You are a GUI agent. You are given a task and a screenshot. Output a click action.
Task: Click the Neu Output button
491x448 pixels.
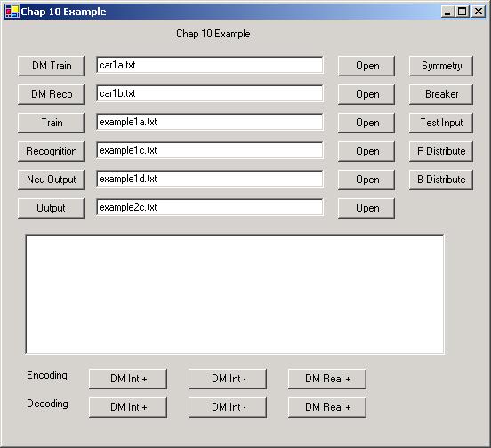pos(51,180)
